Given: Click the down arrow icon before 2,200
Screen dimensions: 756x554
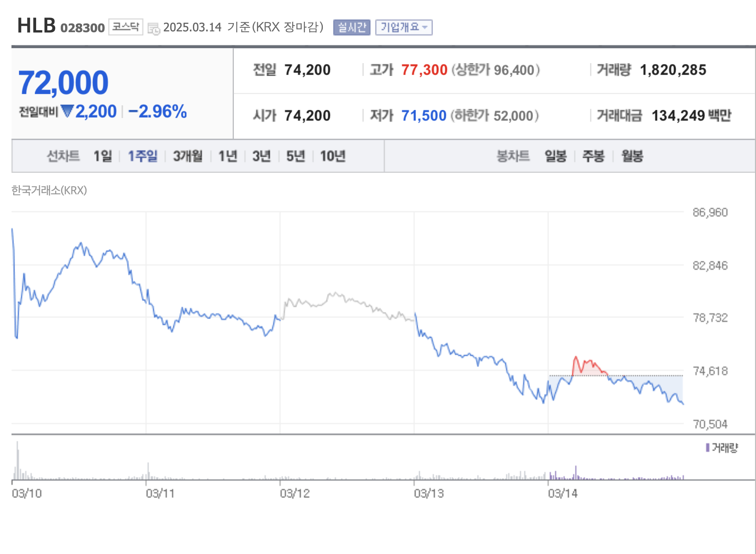Looking at the screenshot, I should (x=67, y=111).
